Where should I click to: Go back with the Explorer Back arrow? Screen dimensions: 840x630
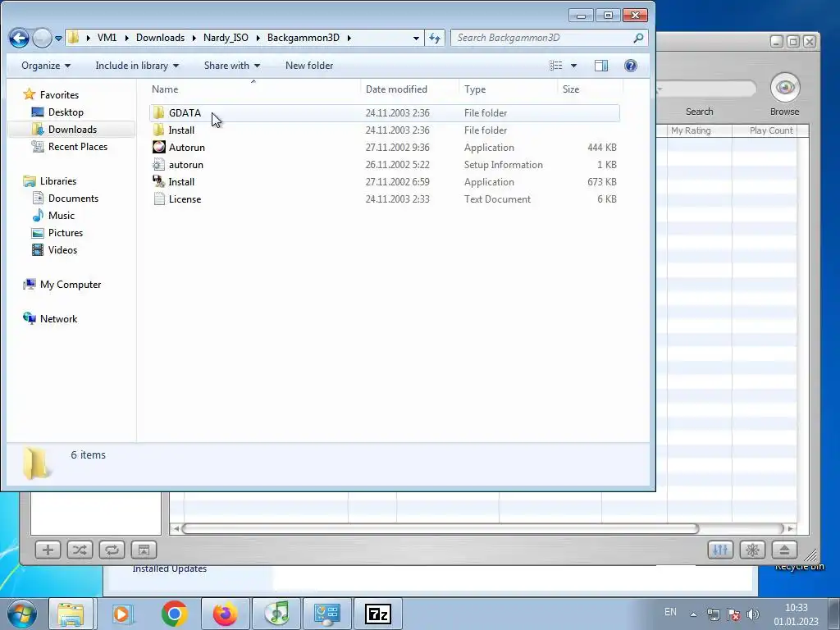pyautogui.click(x=20, y=38)
